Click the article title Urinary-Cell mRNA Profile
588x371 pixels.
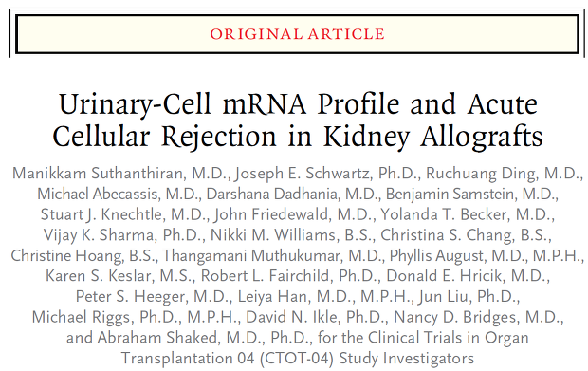click(x=298, y=121)
